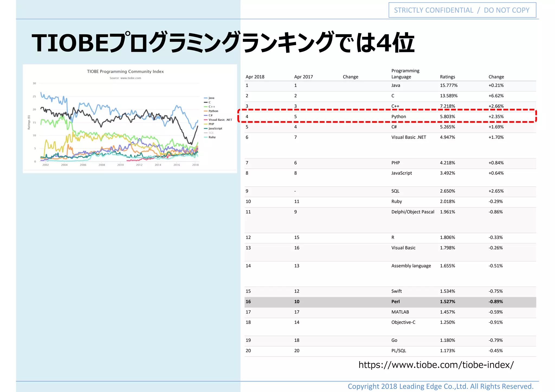Image resolution: width=555 pixels, height=392 pixels.
Task: Select the 'JavaScript' language cell
Action: click(402, 173)
